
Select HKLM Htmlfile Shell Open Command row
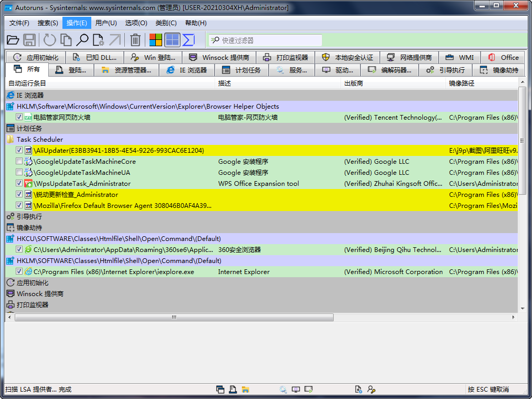pos(262,260)
